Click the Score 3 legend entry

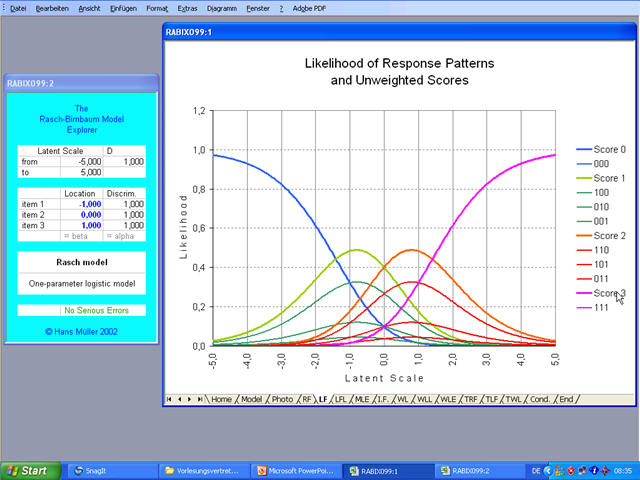coord(608,293)
